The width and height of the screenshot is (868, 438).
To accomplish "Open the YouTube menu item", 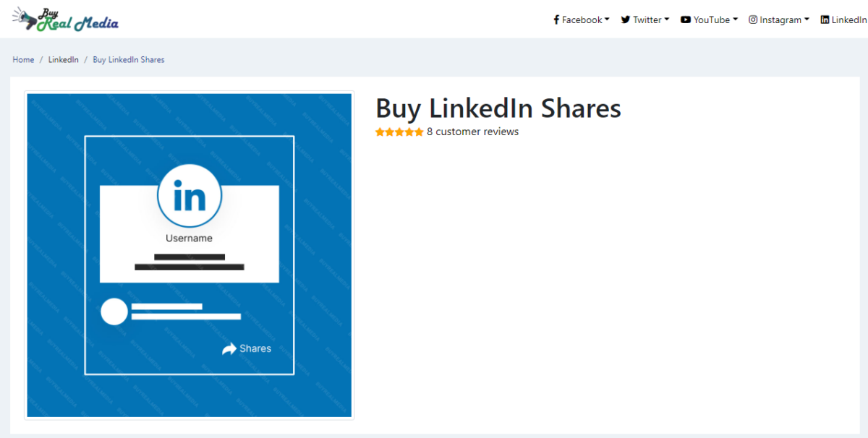I will [x=710, y=20].
